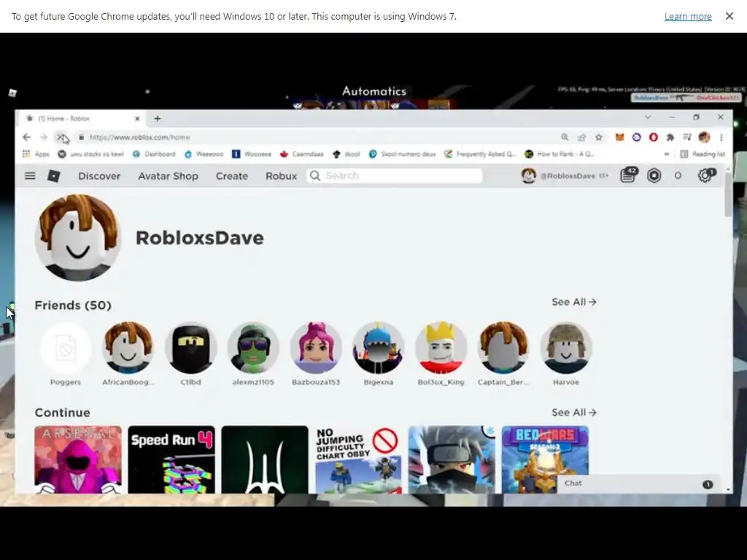This screenshot has width=747, height=560.
Task: Open the Speed Run 4 game thumbnail
Action: (171, 459)
